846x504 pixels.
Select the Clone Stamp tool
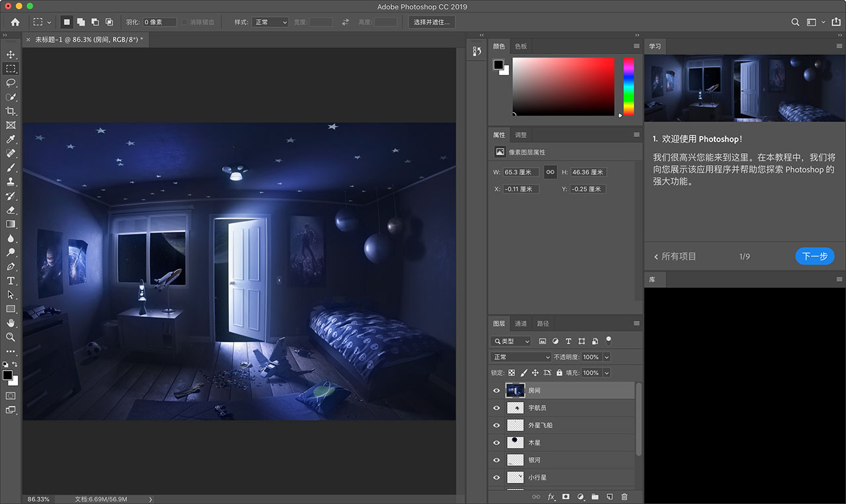(11, 182)
